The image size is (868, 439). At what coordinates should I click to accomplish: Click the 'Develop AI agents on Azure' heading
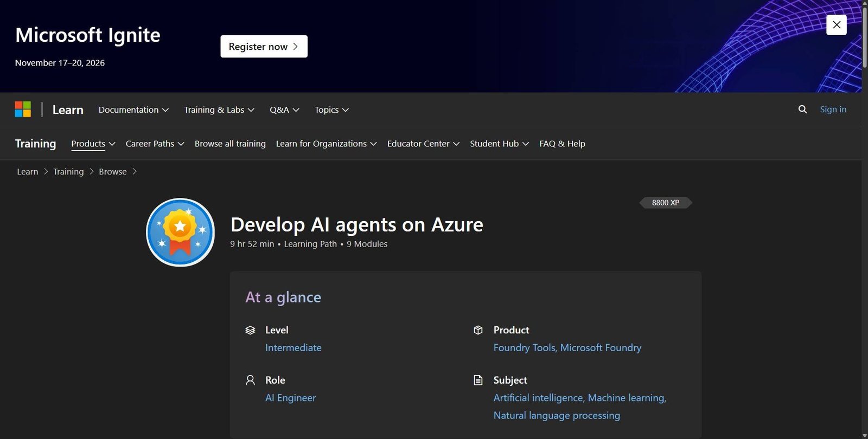point(356,224)
